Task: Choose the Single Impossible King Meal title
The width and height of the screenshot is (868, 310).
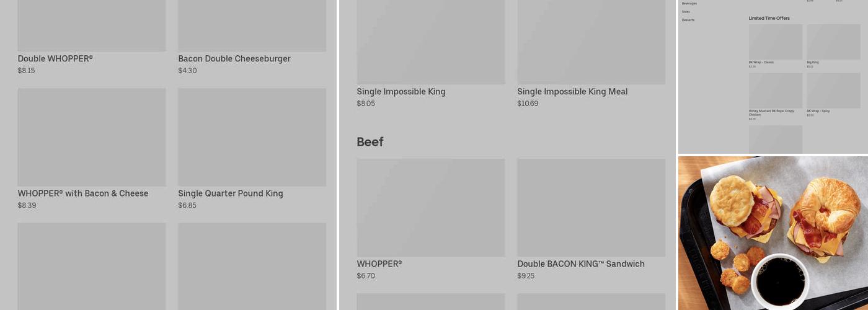Action: coord(572,92)
